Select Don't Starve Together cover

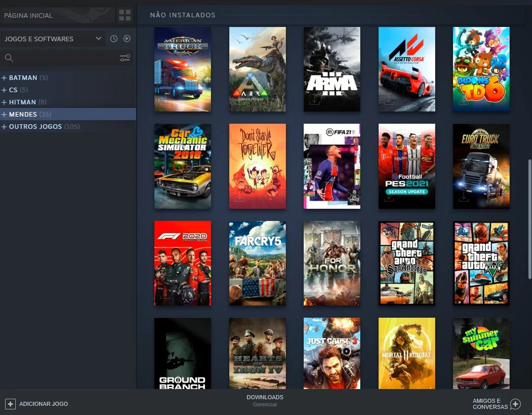[x=257, y=166]
